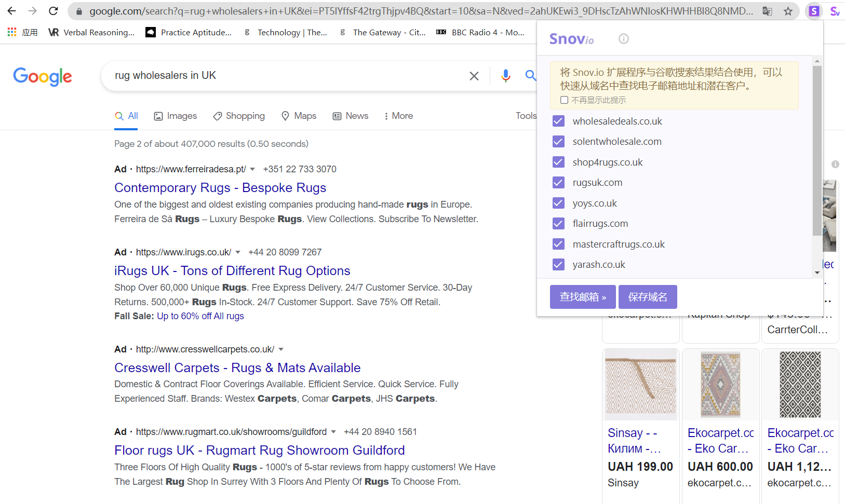This screenshot has width=845, height=504.
Task: Submit search with magnifier icon
Action: tap(530, 76)
